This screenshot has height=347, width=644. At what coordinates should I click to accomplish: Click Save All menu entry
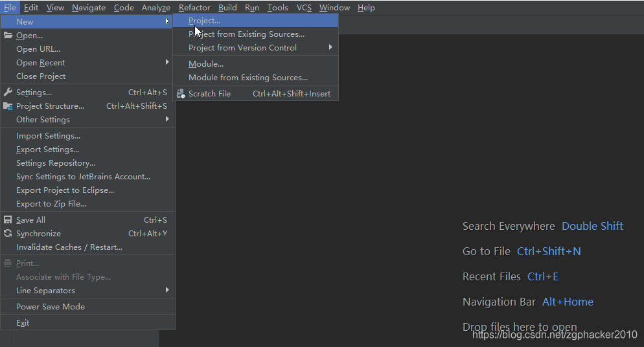[88, 220]
